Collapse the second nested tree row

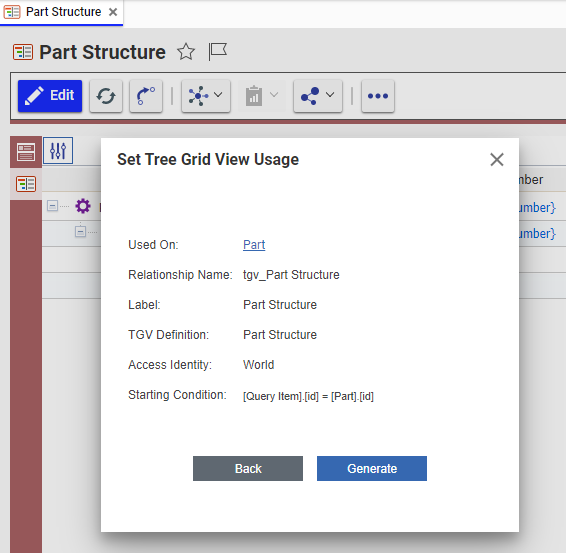(x=80, y=231)
